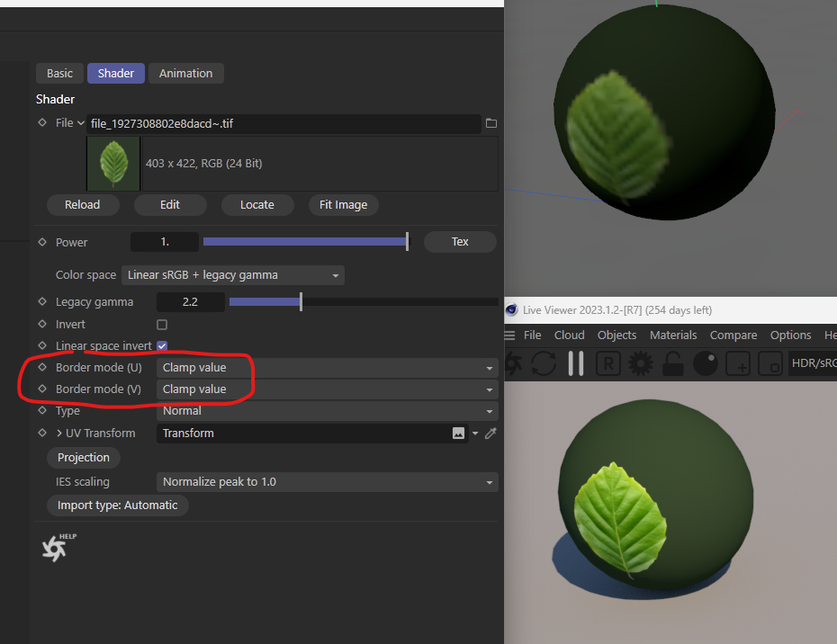This screenshot has height=644, width=837.
Task: Click the clay mode sphere icon
Action: (x=706, y=364)
